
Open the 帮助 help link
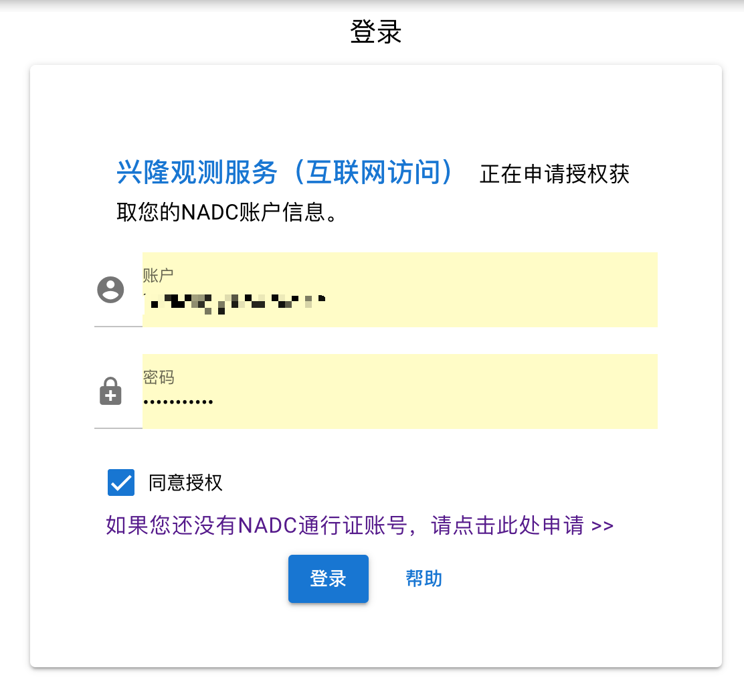coord(424,579)
